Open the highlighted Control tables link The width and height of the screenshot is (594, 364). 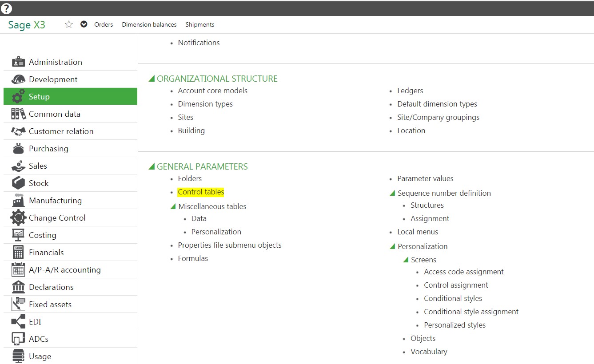click(x=201, y=192)
